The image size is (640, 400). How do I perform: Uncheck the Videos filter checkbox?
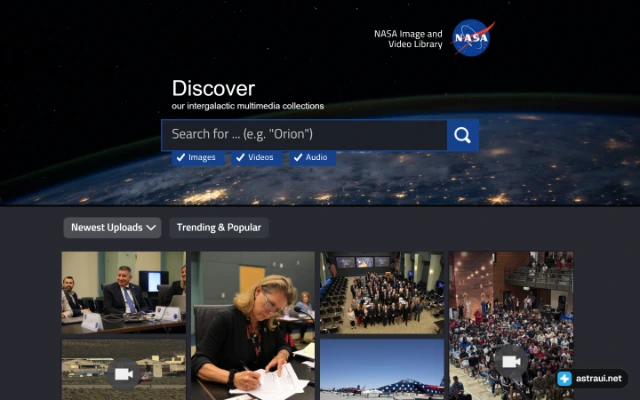[x=257, y=158]
